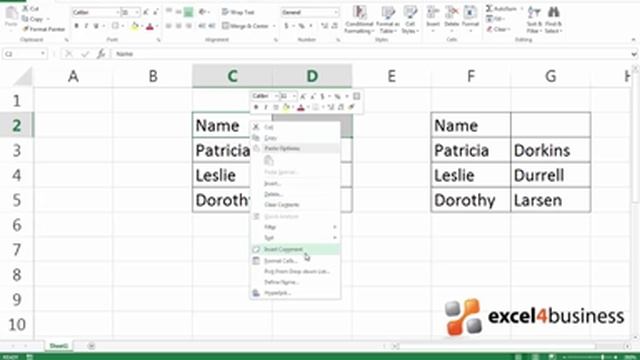Open the Sheet1 tab
Image resolution: width=640 pixels, height=360 pixels.
tap(59, 346)
